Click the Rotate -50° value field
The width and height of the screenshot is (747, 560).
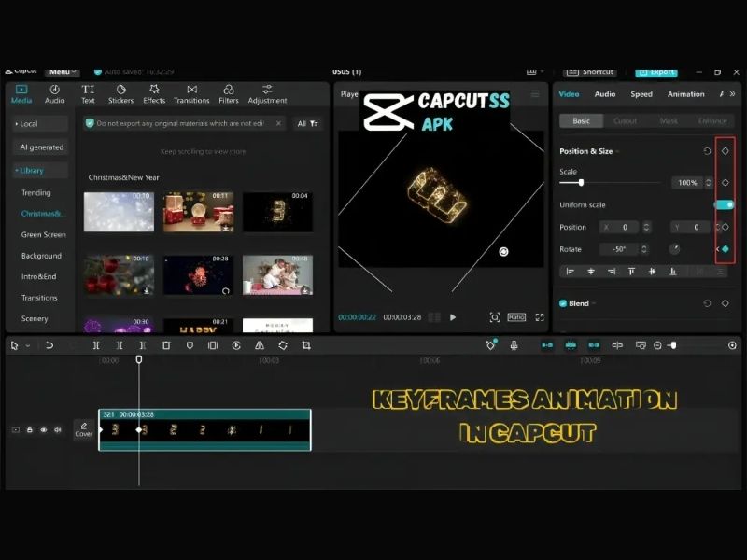coord(619,249)
